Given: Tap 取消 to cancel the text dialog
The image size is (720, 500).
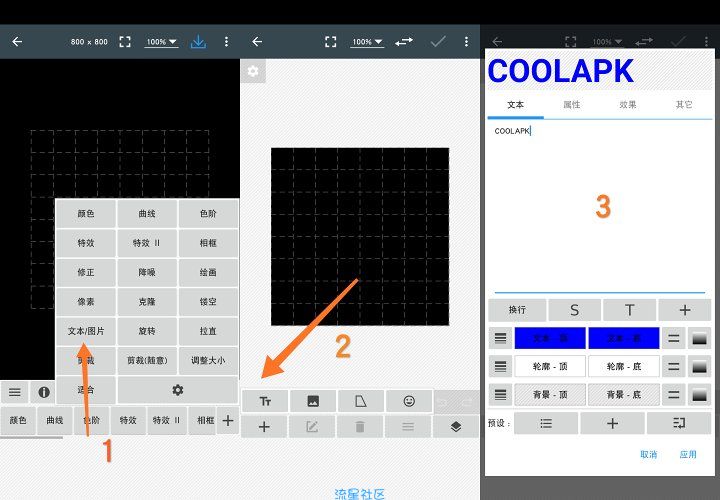Looking at the screenshot, I should [x=648, y=455].
